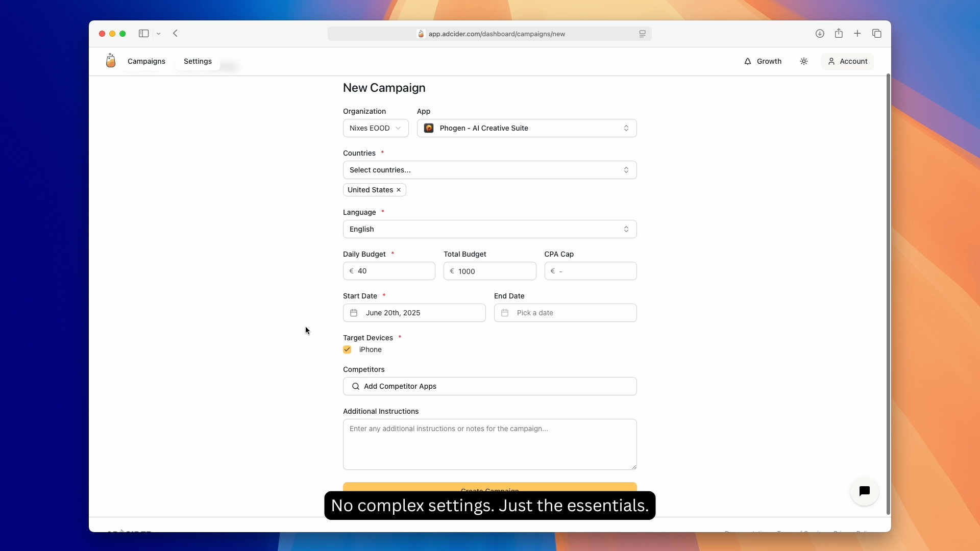
Task: Toggle the light/dark theme sun icon
Action: click(x=804, y=61)
